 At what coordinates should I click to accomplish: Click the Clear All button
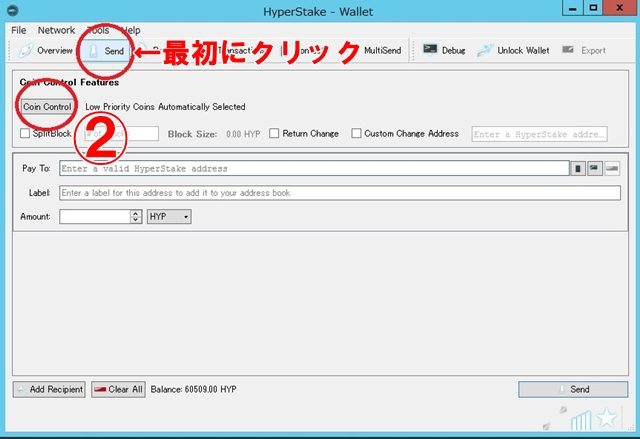tap(118, 389)
